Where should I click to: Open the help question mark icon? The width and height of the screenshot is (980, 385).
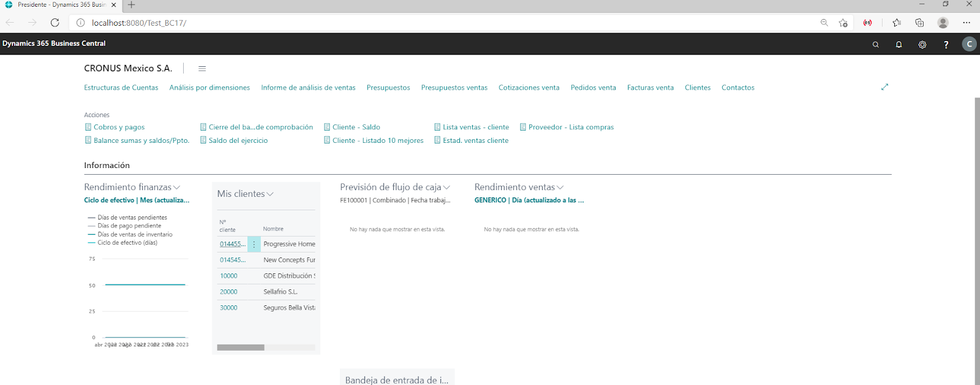tap(946, 44)
